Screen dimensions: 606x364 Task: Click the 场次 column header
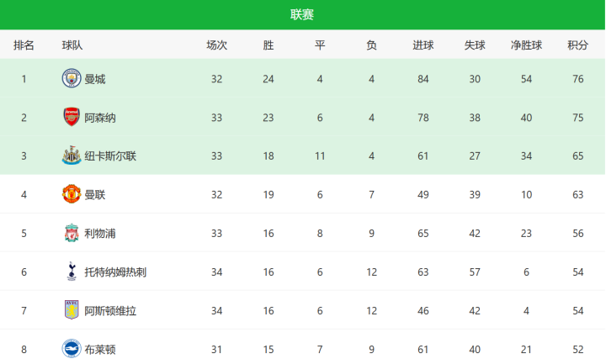click(217, 45)
